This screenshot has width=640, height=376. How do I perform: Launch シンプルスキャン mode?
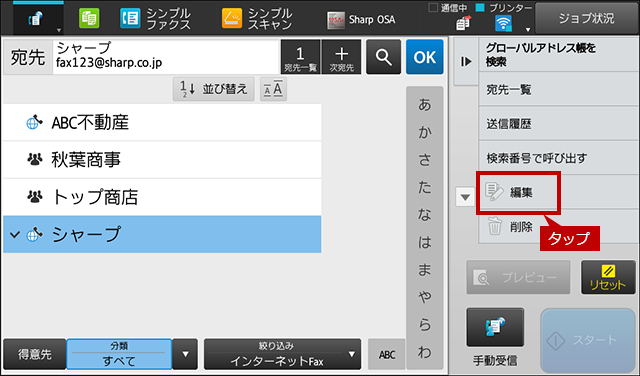coord(257,19)
